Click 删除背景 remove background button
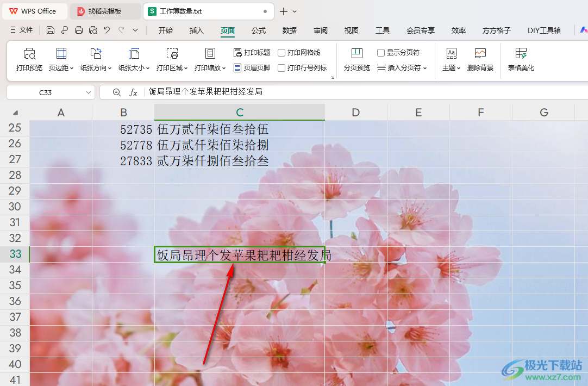The width and height of the screenshot is (588, 386). point(480,60)
